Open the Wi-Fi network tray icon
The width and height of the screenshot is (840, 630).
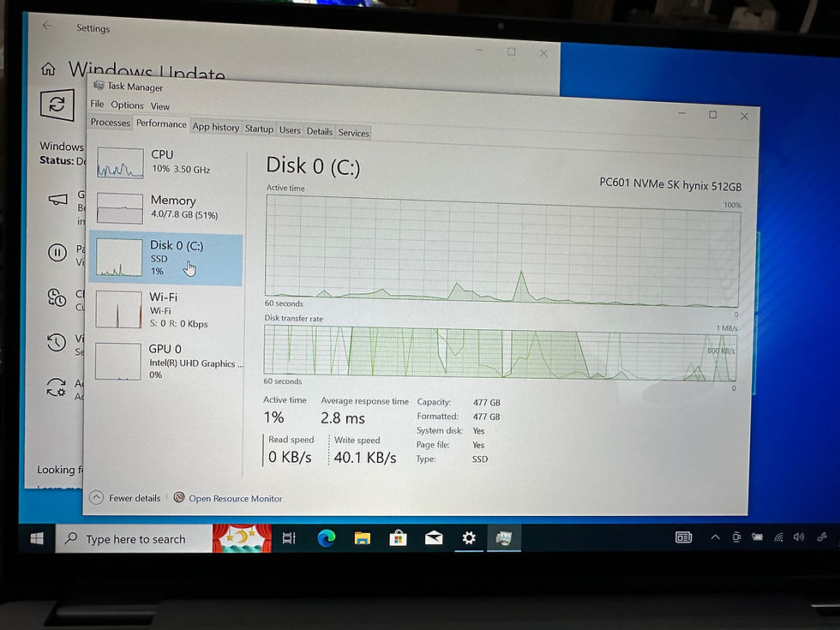(x=778, y=537)
